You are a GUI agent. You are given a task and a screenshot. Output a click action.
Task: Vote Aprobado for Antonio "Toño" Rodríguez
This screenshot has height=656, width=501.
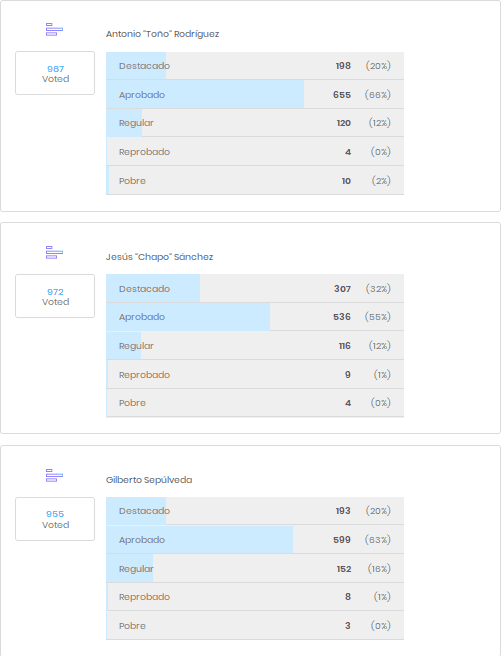click(x=255, y=95)
